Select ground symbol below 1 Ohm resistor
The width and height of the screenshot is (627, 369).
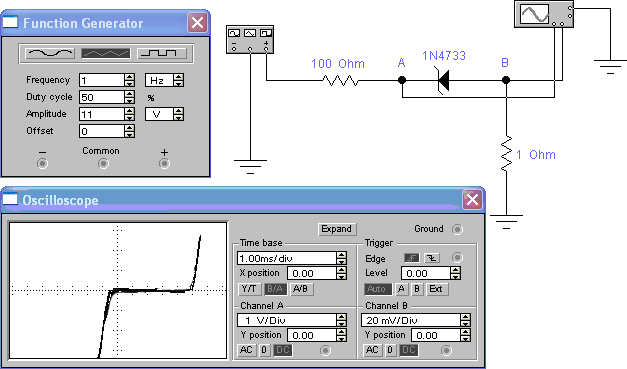pyautogui.click(x=506, y=222)
